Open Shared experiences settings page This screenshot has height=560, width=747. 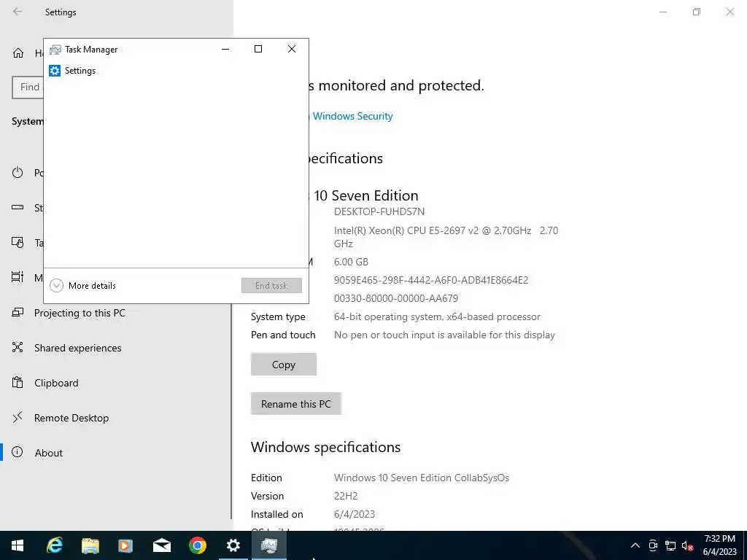(77, 348)
